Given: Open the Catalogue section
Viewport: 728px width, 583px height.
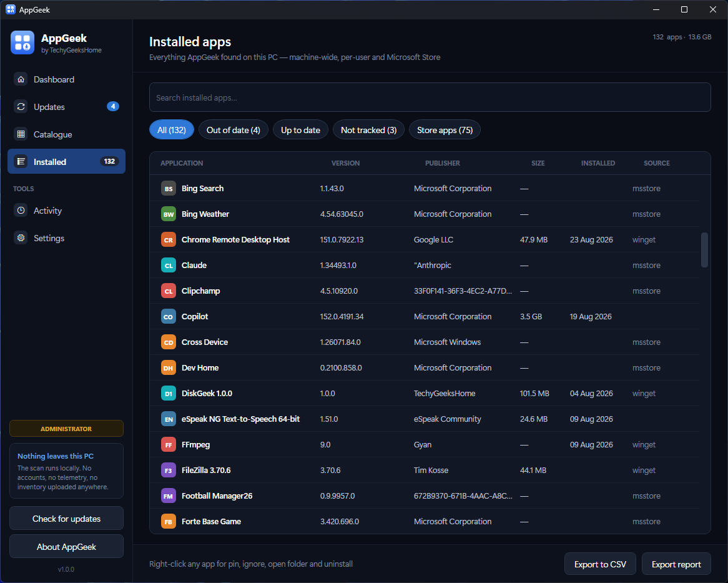Looking at the screenshot, I should pos(66,134).
